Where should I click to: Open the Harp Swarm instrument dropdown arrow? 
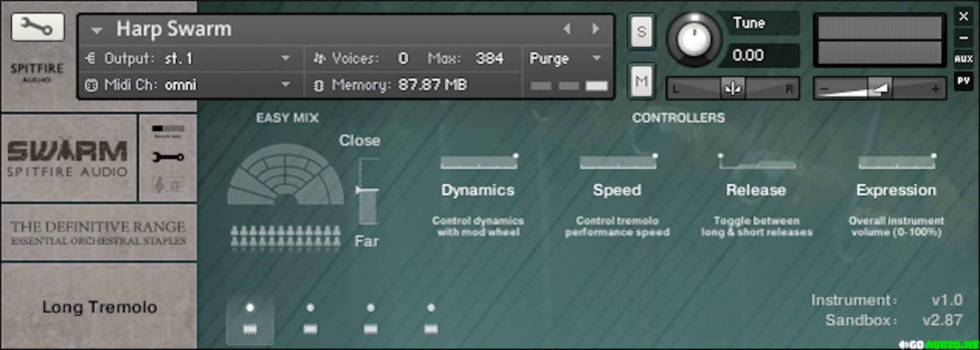pos(96,30)
